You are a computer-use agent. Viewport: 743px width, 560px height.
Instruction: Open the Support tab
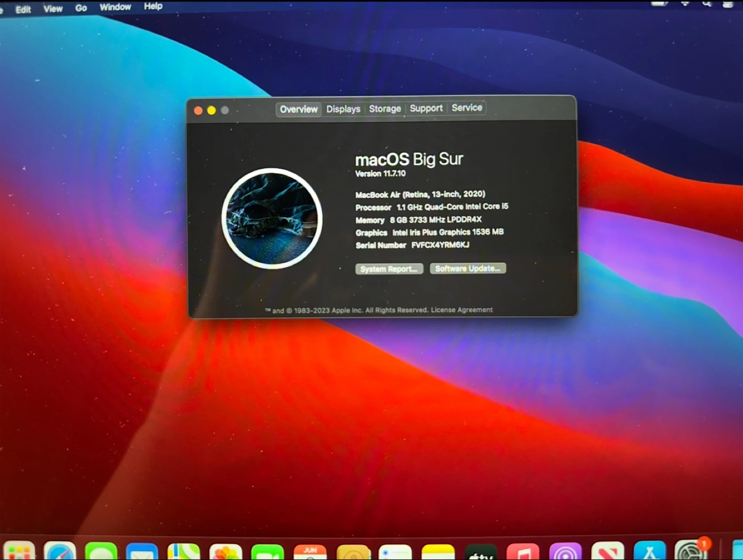coord(426,108)
